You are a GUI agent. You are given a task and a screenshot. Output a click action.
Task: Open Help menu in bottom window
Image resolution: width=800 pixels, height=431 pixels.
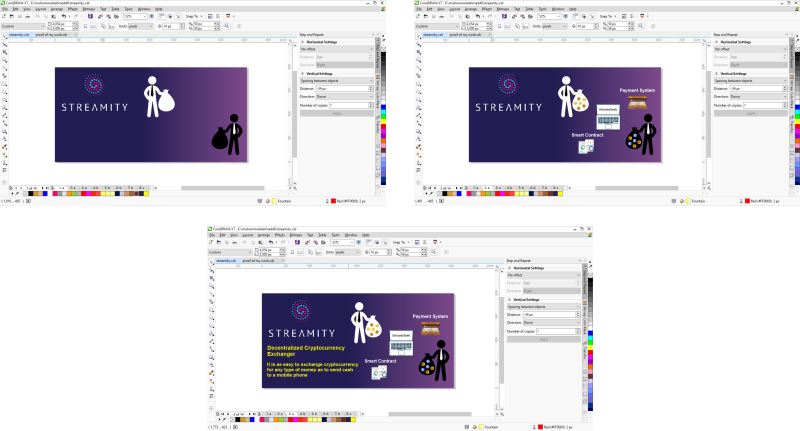tap(365, 235)
